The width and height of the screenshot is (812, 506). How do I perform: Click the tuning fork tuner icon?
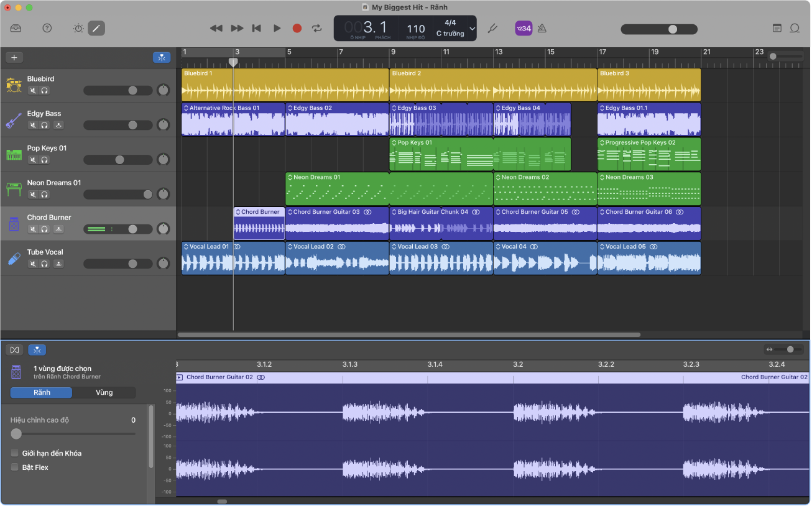click(x=492, y=28)
